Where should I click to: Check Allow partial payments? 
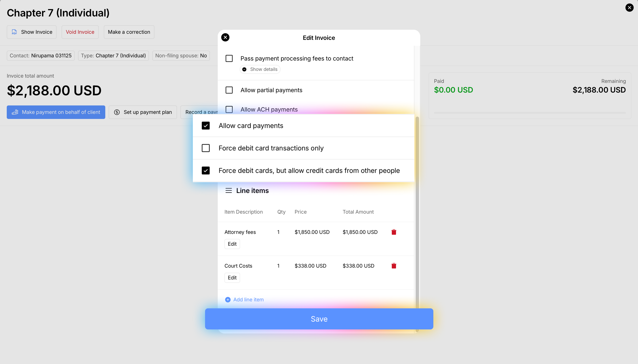(229, 90)
